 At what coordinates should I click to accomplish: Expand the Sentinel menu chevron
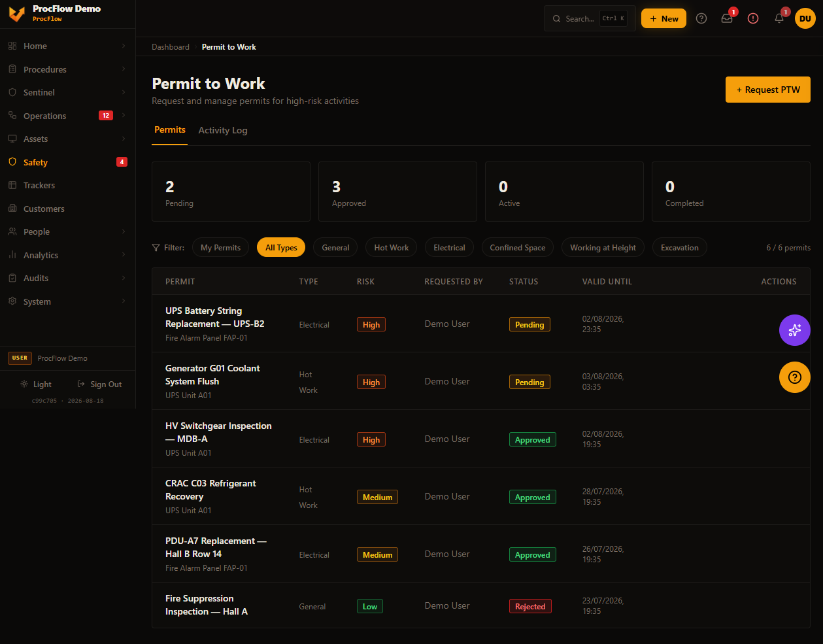coord(124,92)
